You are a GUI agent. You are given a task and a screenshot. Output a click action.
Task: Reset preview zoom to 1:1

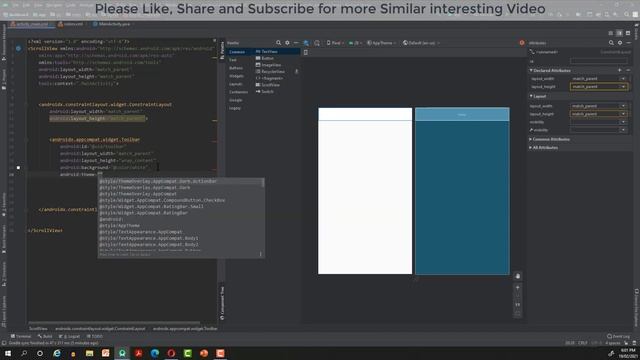click(x=518, y=305)
